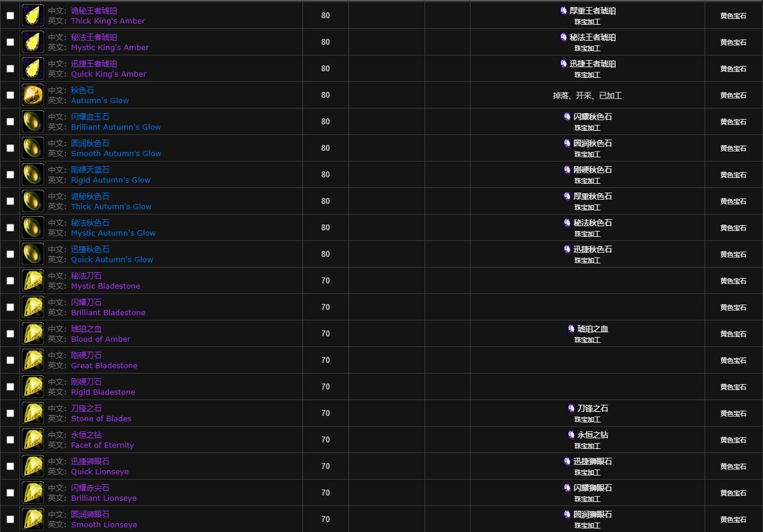Click the Quick Lionseye gem icon

click(33, 466)
